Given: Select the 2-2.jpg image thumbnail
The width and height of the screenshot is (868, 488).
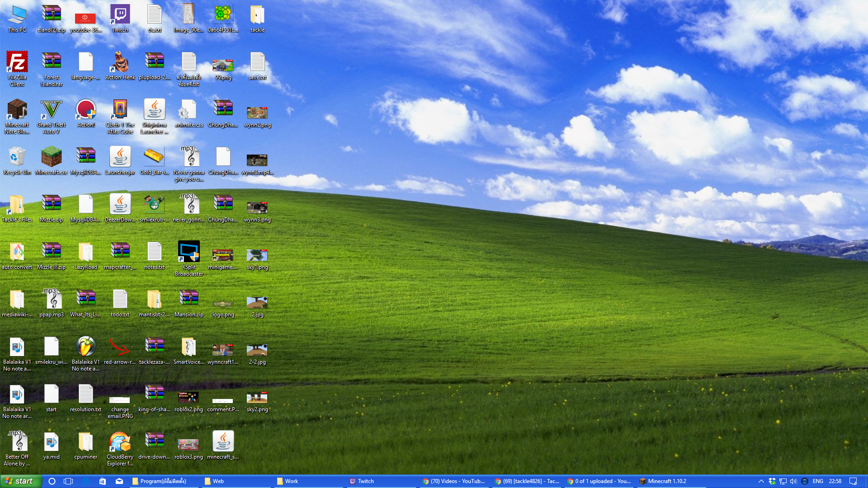Looking at the screenshot, I should point(258,353).
